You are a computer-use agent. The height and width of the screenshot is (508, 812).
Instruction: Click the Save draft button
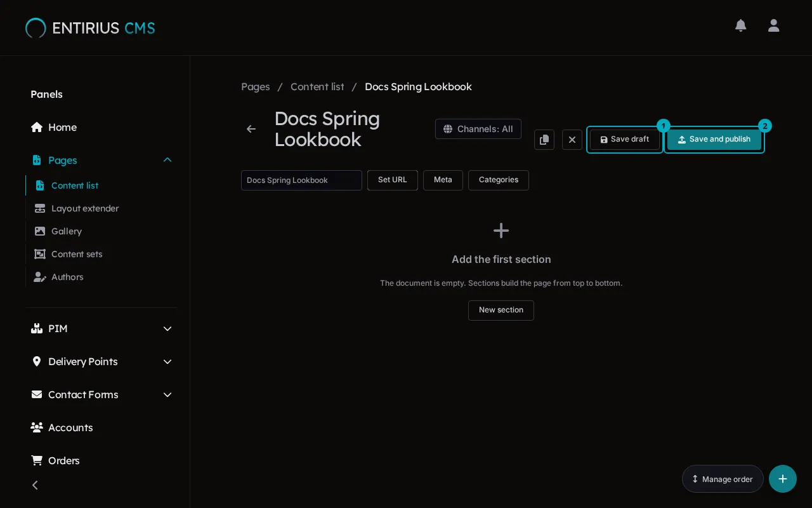coord(625,140)
